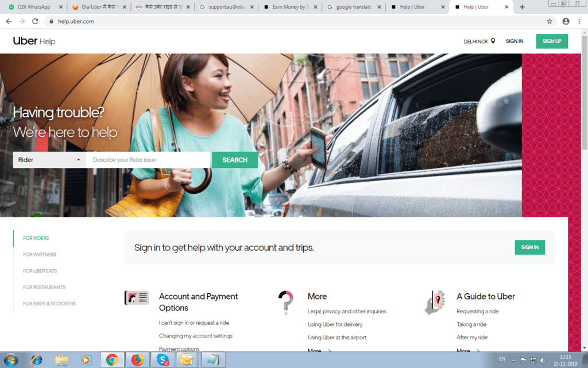Click the 'Account and Payment Options' heading
588x368 pixels.
pyautogui.click(x=198, y=302)
